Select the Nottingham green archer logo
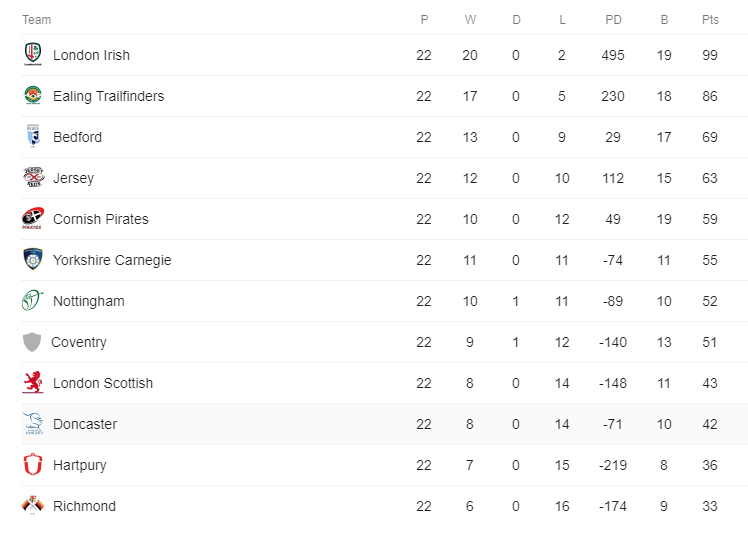The height and width of the screenshot is (544, 748). (x=32, y=300)
